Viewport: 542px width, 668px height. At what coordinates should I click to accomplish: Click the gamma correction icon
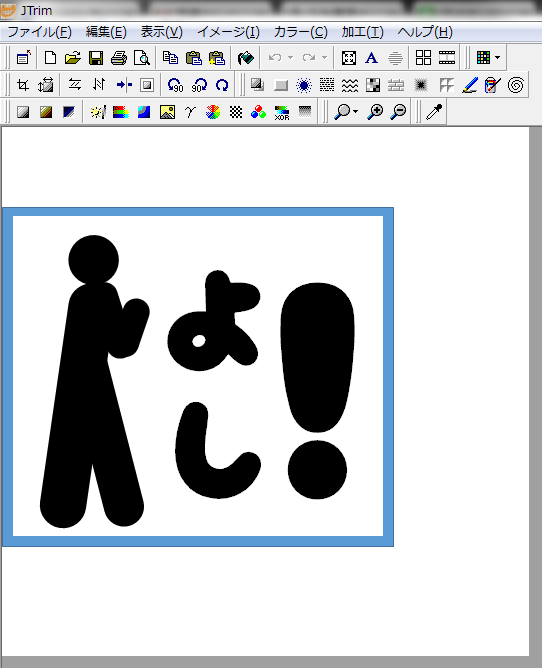[x=190, y=112]
